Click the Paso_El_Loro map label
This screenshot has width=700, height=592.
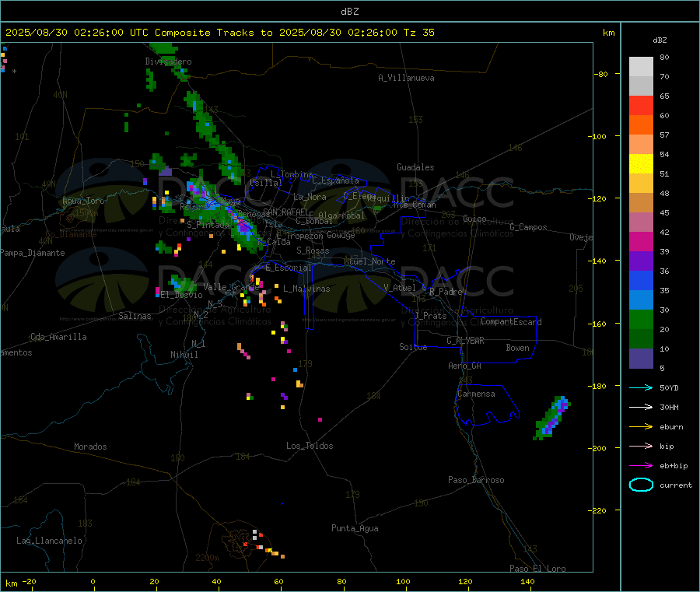point(537,569)
